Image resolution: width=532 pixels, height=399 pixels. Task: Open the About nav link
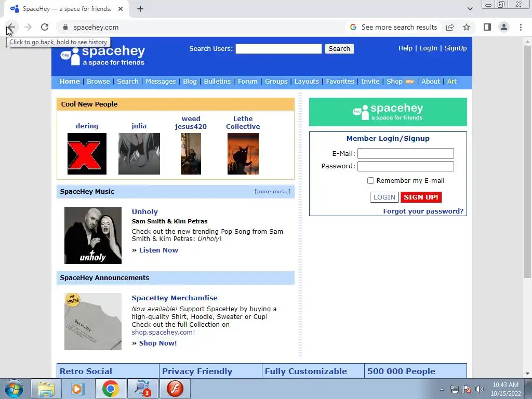(431, 82)
